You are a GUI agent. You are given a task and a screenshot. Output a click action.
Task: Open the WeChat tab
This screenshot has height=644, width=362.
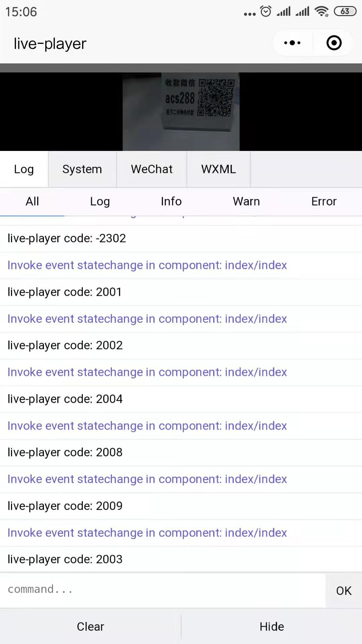pos(152,169)
